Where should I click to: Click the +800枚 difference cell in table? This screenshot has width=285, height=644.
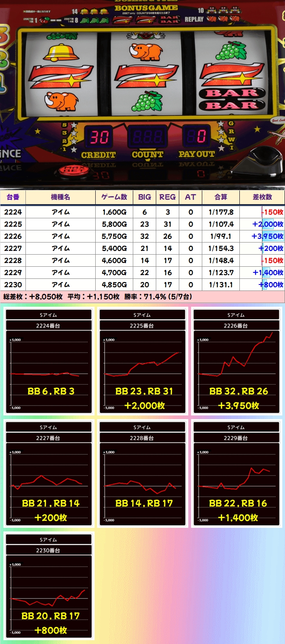262,284
